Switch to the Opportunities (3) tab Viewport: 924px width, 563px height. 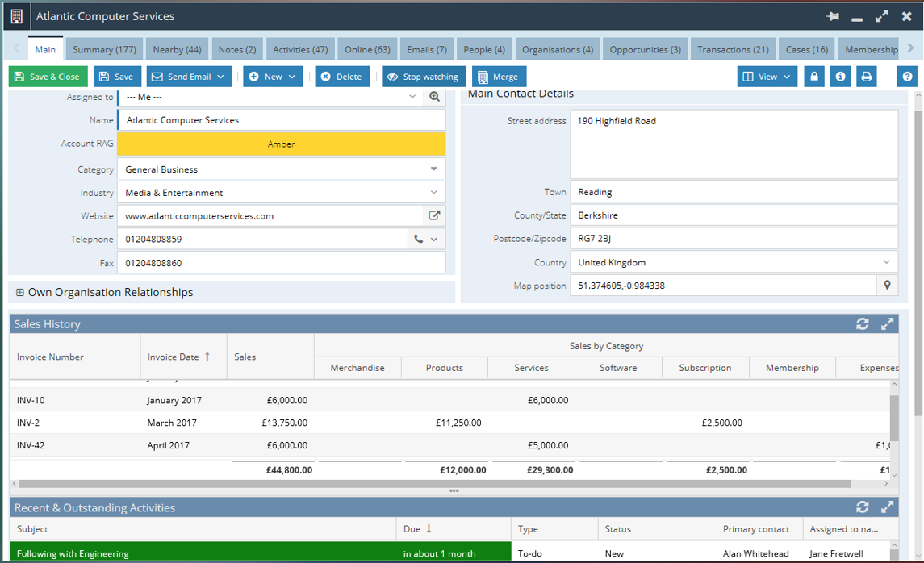point(645,50)
